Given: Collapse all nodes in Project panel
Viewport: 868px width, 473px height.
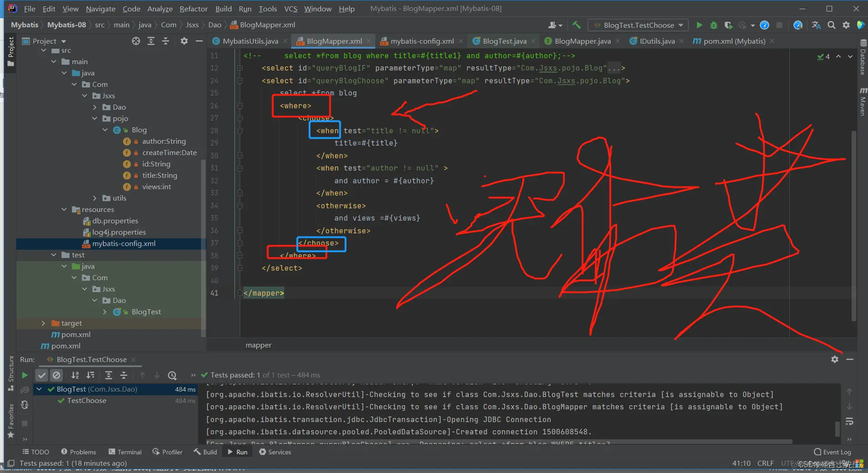Looking at the screenshot, I should tap(166, 41).
